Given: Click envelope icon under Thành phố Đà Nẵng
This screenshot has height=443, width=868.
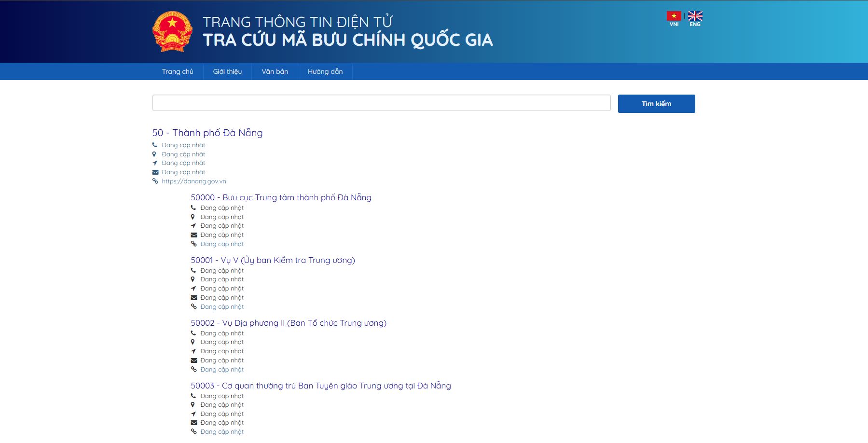Looking at the screenshot, I should pos(155,172).
